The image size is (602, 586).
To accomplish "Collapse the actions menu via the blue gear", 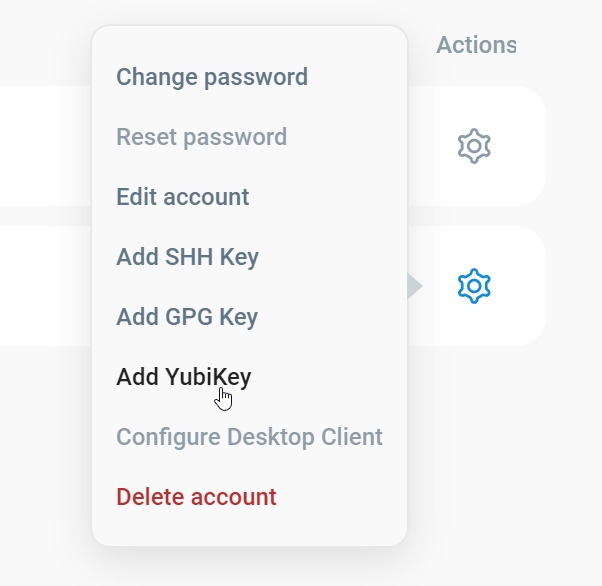I will (474, 287).
